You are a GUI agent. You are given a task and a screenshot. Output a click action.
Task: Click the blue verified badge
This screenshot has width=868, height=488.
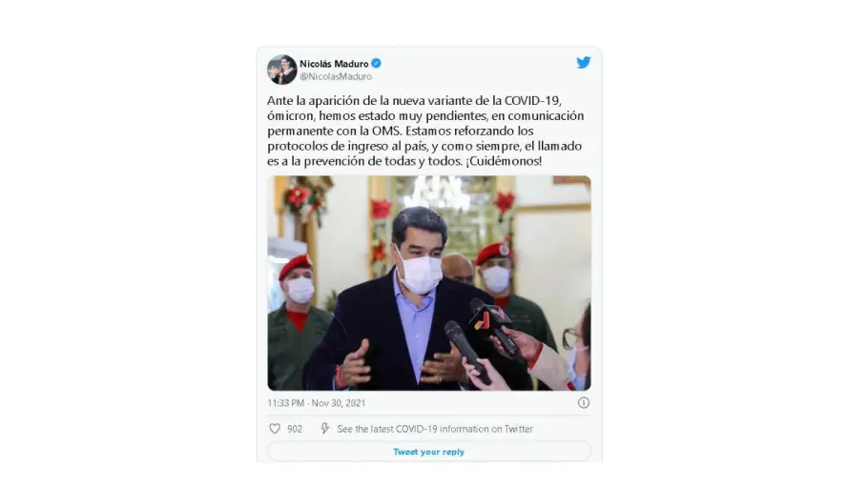(376, 64)
